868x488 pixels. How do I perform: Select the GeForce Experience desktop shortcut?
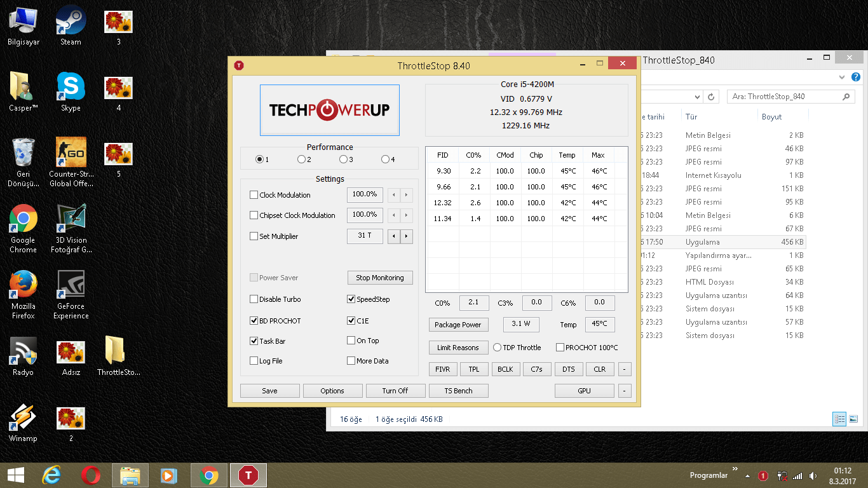coord(71,295)
